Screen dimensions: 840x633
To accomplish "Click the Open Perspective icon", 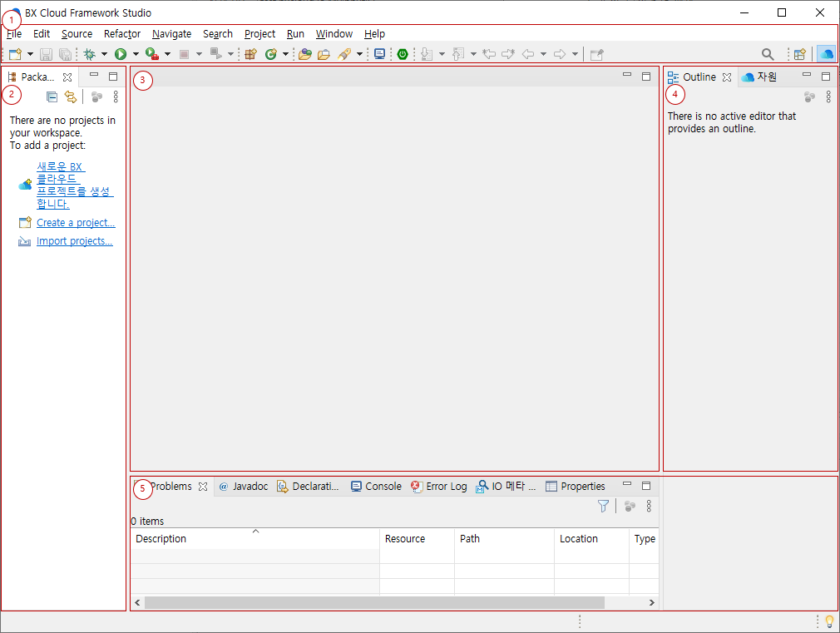I will click(x=799, y=54).
